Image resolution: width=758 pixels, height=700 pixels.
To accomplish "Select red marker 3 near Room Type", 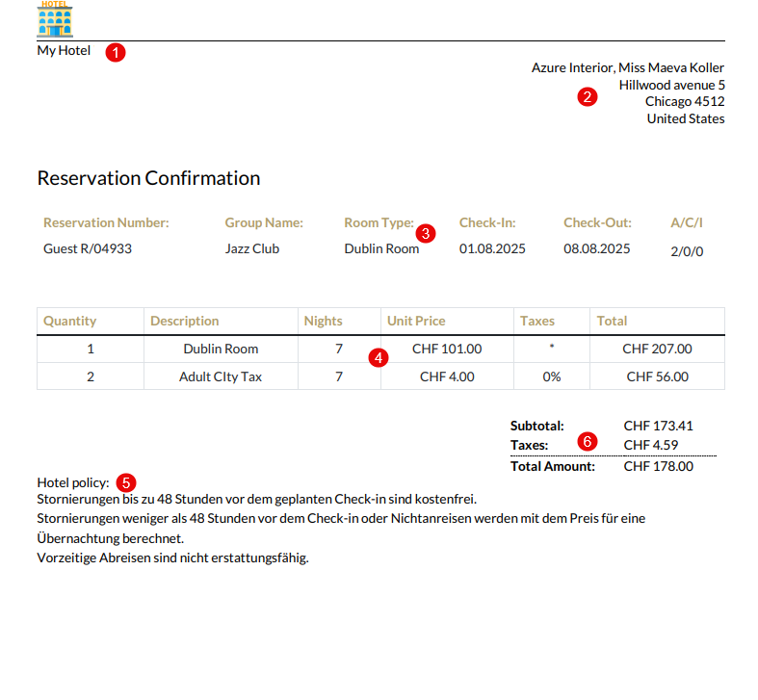I will [426, 233].
